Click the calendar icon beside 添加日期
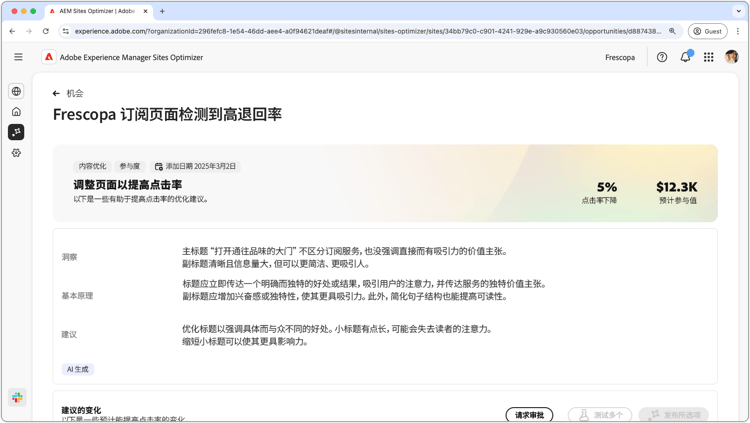 click(158, 167)
